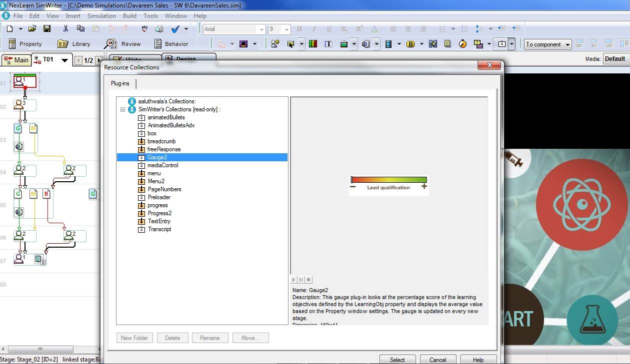Screen dimensions: 630x364
Task: Select the Preloader plug-in
Action: (159, 197)
